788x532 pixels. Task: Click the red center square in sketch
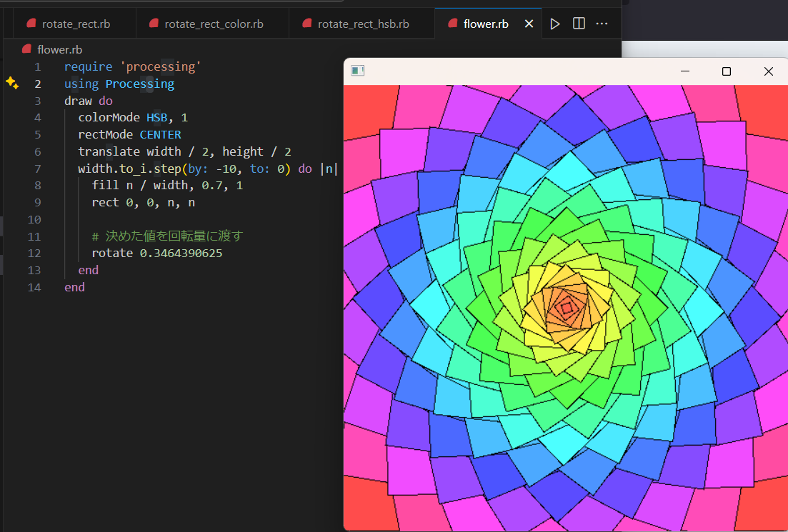click(567, 308)
